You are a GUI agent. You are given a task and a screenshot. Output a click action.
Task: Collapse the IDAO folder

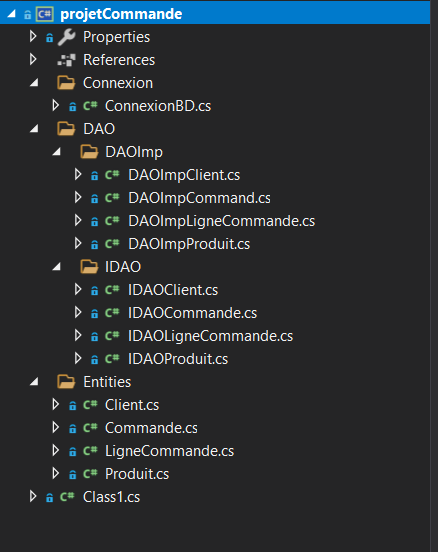pos(56,267)
